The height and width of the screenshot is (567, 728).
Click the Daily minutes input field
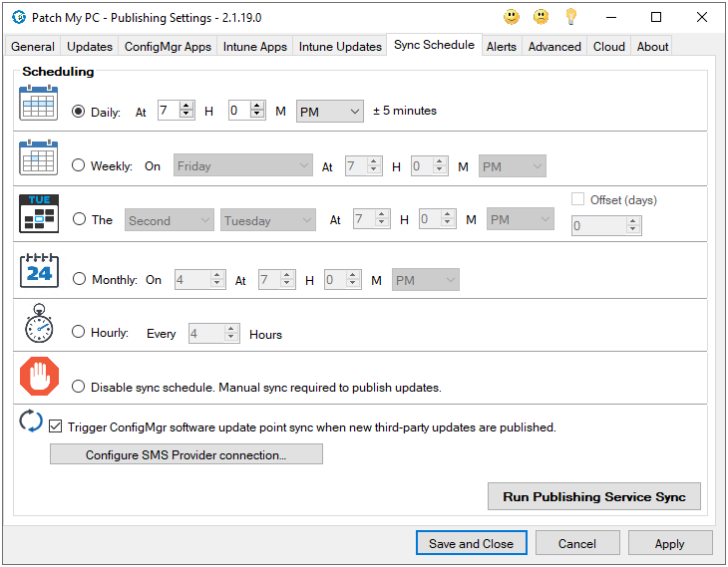tap(238, 112)
